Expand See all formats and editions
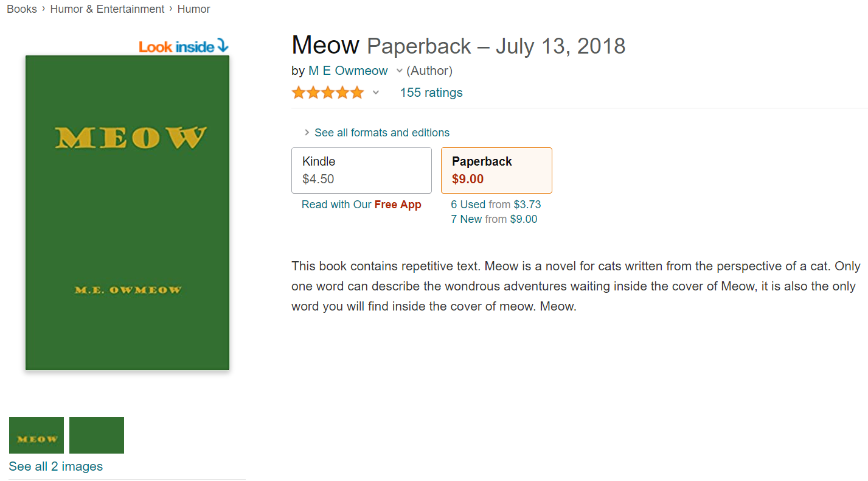 coord(381,132)
